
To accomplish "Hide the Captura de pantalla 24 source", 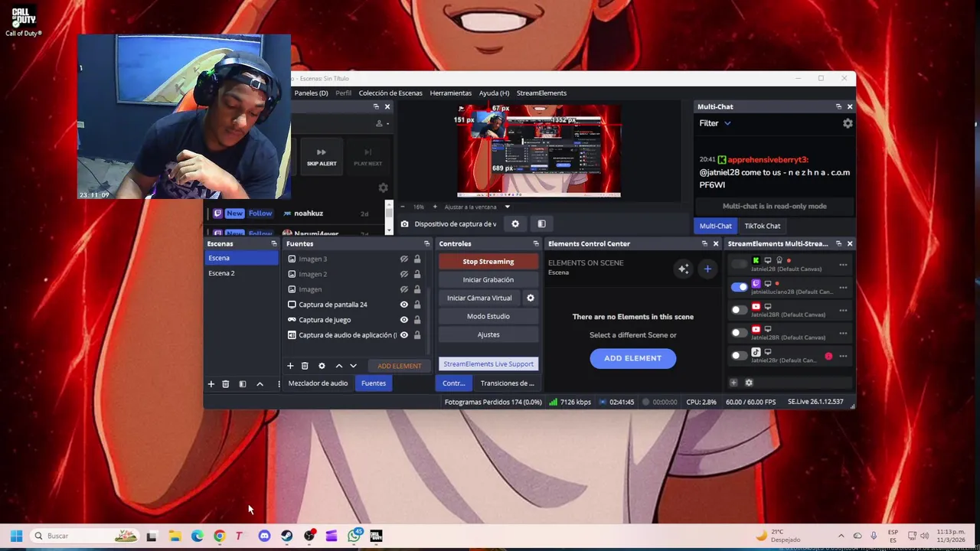I will point(403,305).
